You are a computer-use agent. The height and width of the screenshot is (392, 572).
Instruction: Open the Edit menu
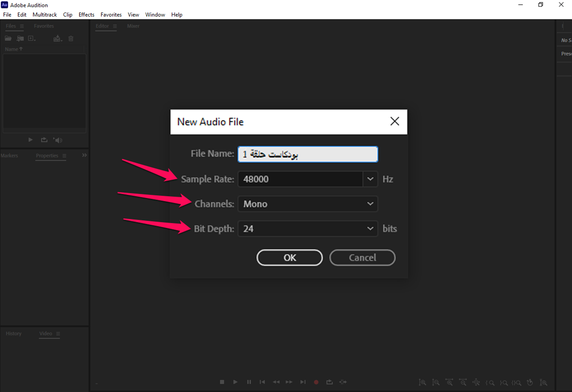tap(22, 15)
